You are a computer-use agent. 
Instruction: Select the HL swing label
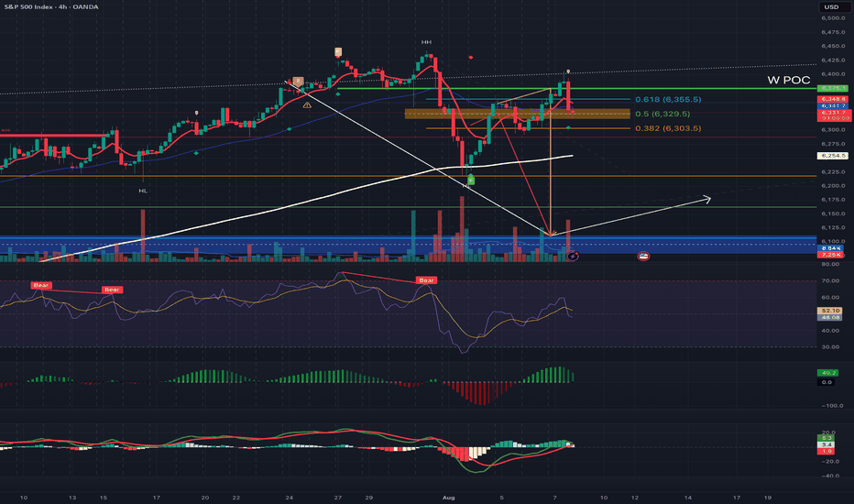pos(143,191)
